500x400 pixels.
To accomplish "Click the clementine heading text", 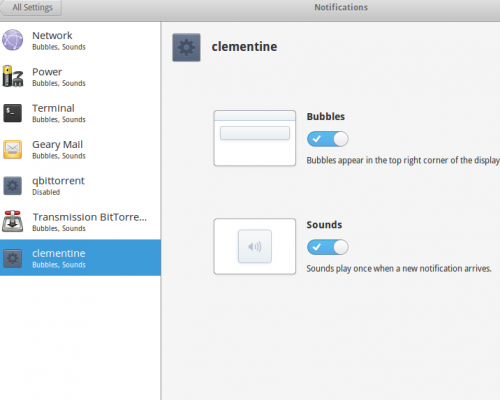I will (244, 47).
